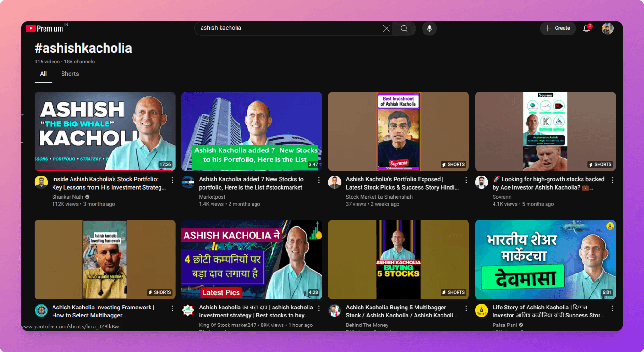
Task: Open title 'Ashish Kacholia's Portfolio Exposed'
Action: 402,184
